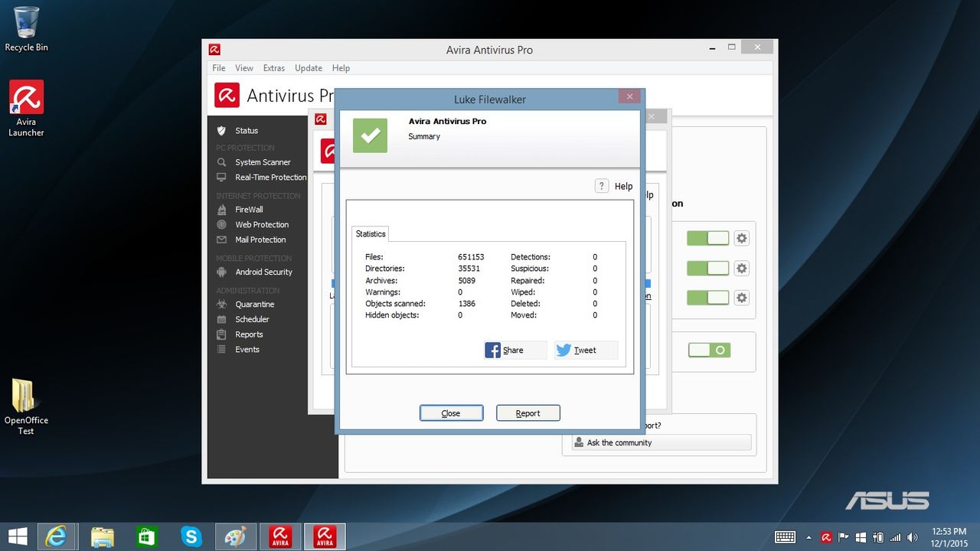Open the Extras menu
980x551 pixels.
(274, 68)
